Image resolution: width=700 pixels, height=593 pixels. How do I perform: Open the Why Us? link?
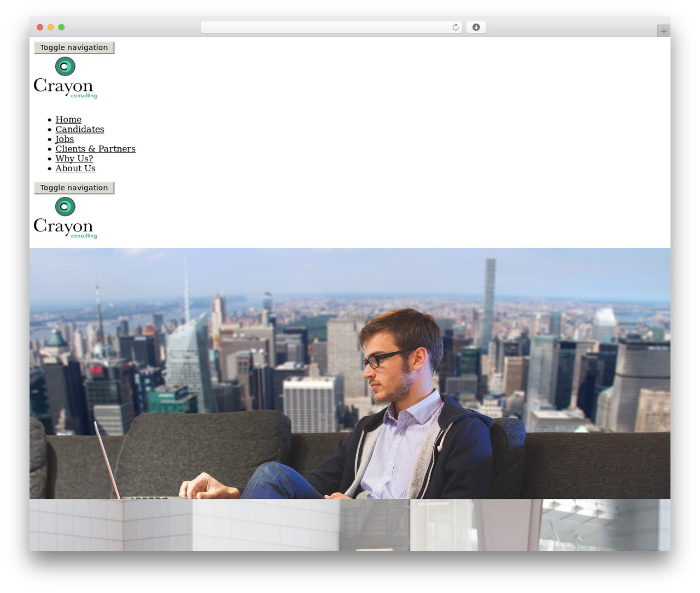click(x=74, y=159)
